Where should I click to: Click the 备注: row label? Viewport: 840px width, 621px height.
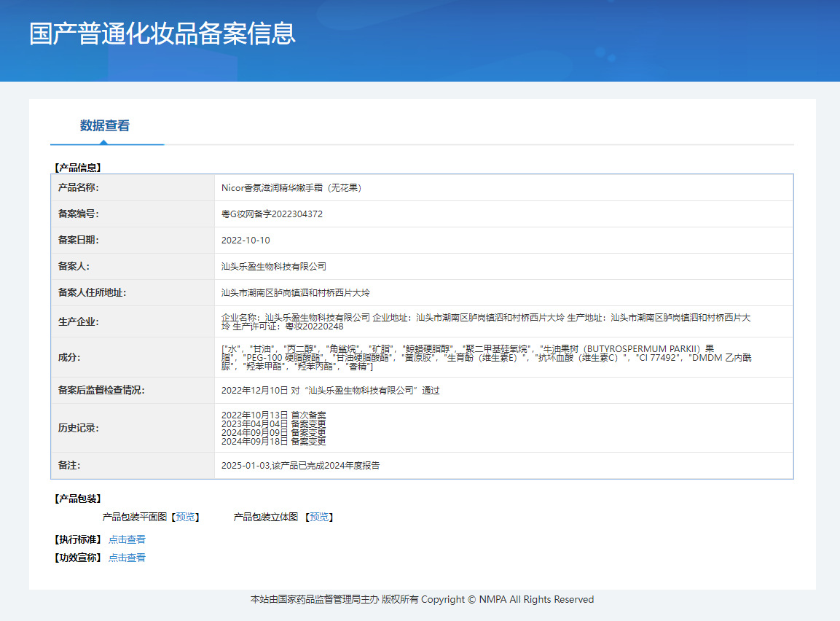click(69, 466)
